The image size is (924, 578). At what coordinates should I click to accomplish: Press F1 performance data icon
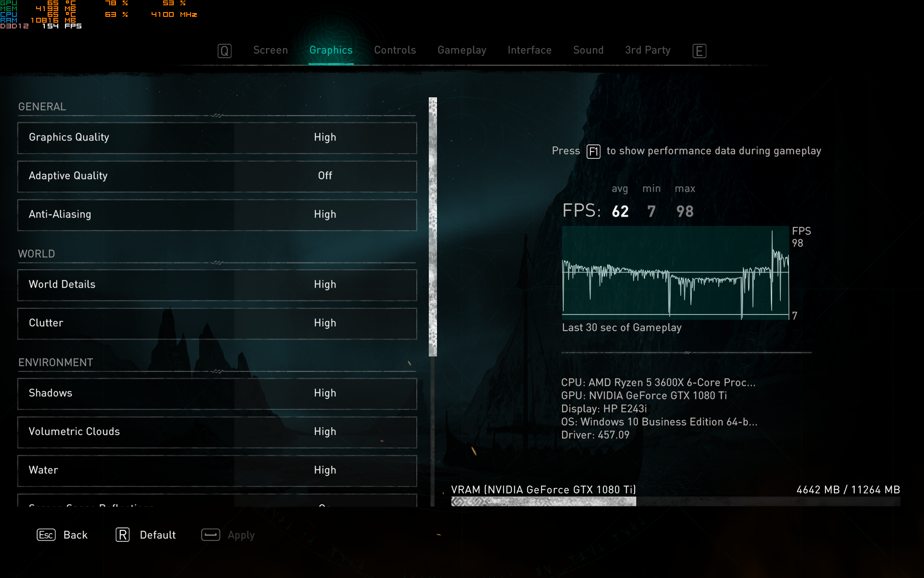(593, 150)
